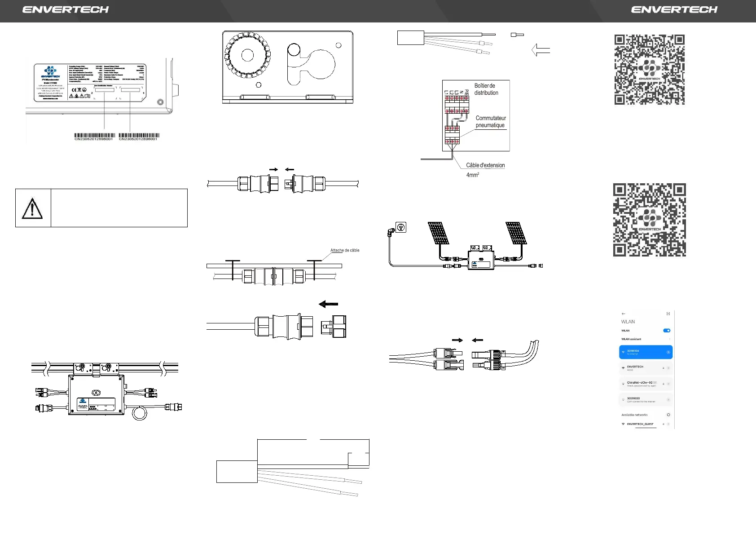Click the WLAN assistant label

[x=631, y=339]
